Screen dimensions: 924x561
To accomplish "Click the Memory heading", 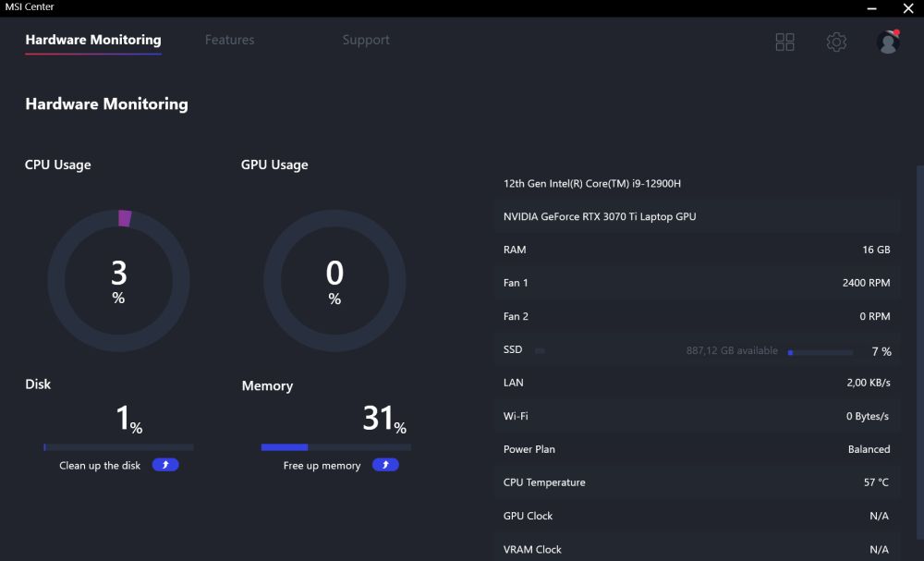I will pos(267,386).
